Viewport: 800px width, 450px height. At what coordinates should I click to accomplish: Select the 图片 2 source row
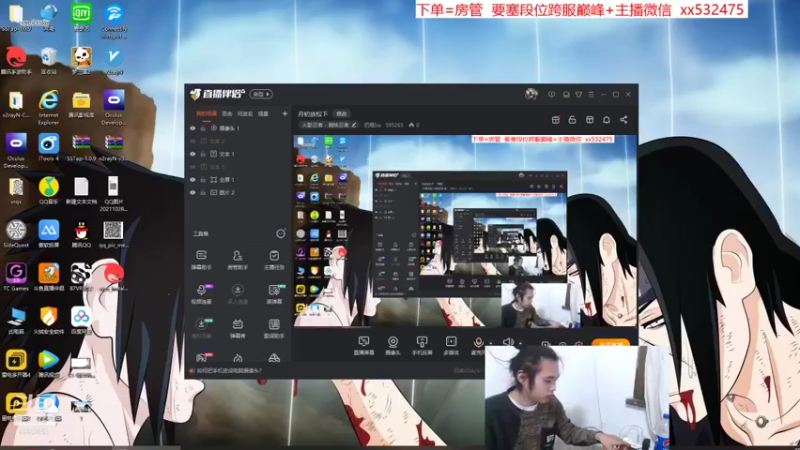tap(237, 192)
